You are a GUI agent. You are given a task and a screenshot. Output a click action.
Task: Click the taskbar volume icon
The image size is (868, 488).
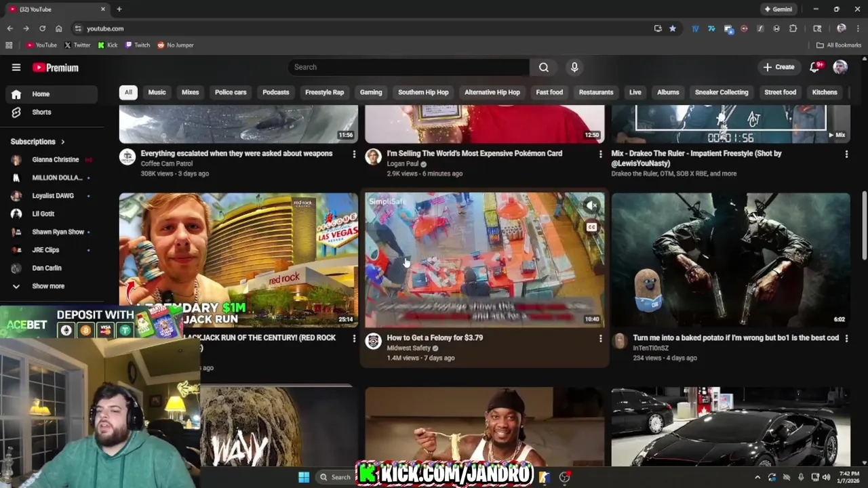tap(826, 477)
